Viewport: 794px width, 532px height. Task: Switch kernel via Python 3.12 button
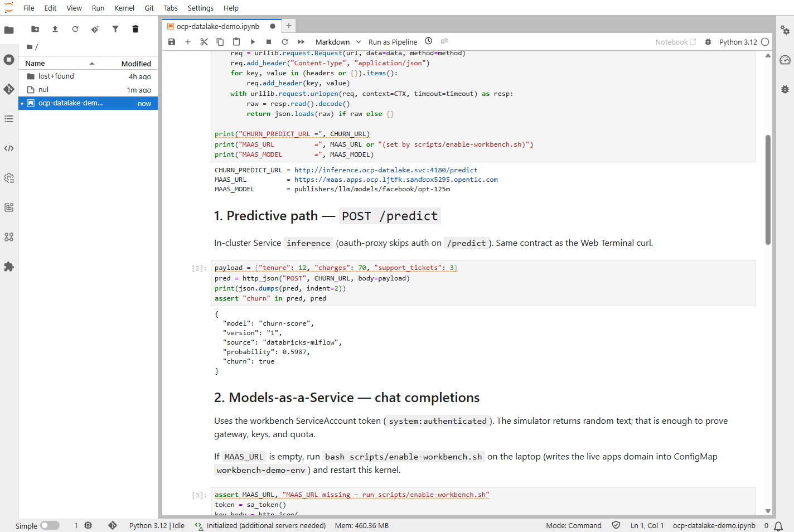tap(738, 42)
